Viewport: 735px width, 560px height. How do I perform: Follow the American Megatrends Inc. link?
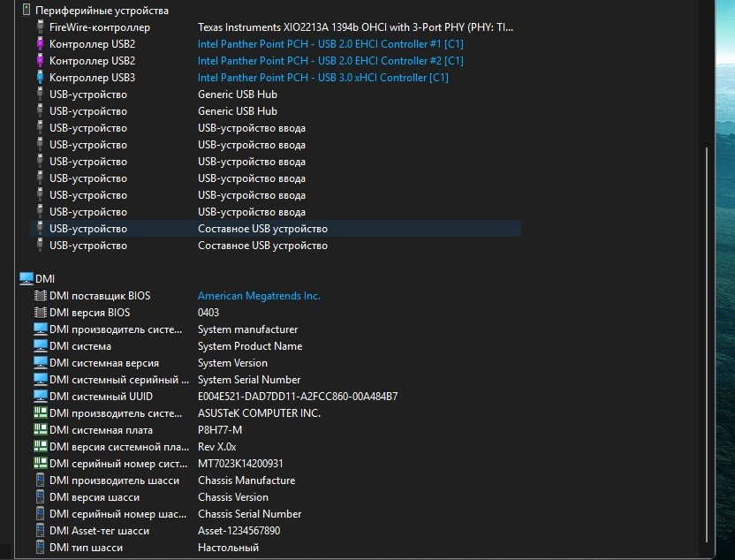259,296
